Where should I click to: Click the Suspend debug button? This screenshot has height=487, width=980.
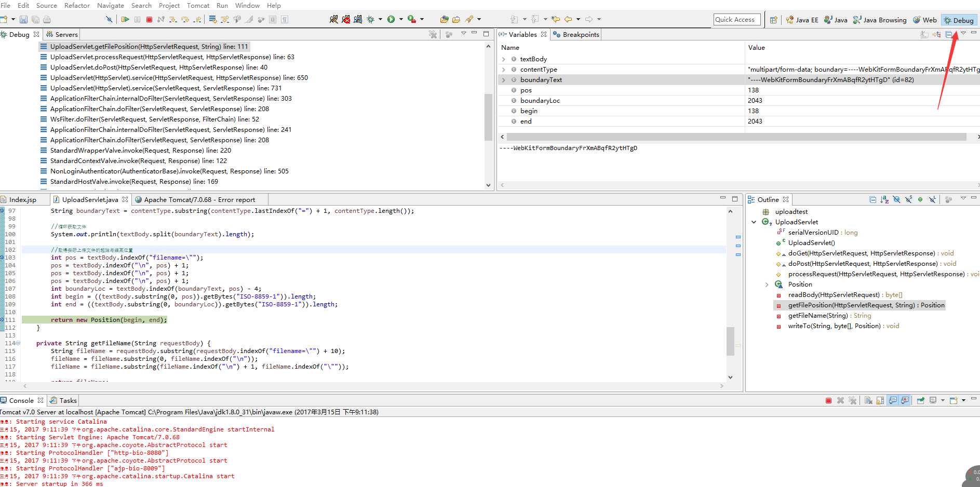[137, 19]
